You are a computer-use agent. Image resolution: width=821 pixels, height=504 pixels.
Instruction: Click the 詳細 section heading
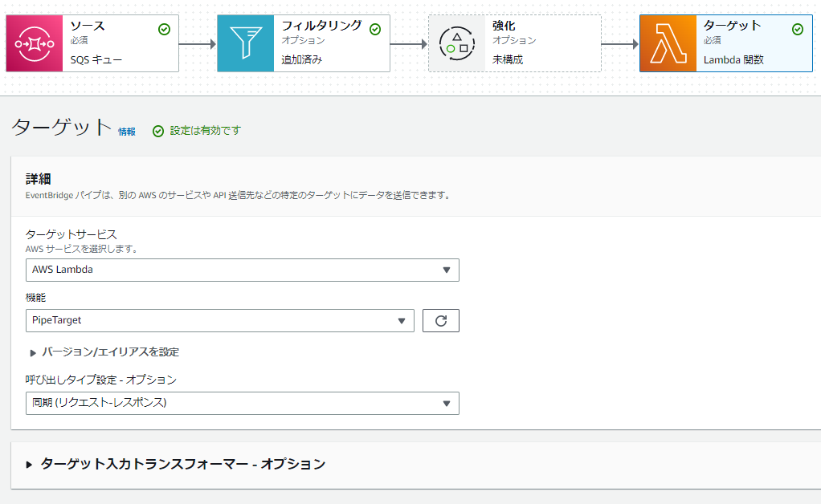tap(39, 179)
